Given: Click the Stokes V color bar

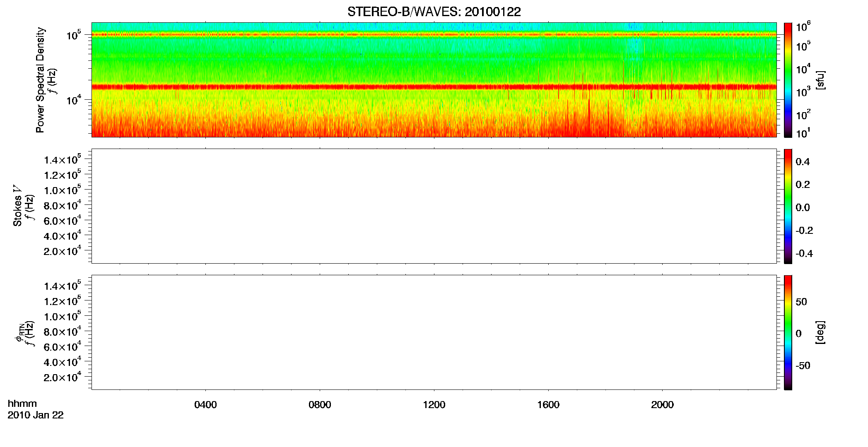Looking at the screenshot, I should click(x=788, y=206).
